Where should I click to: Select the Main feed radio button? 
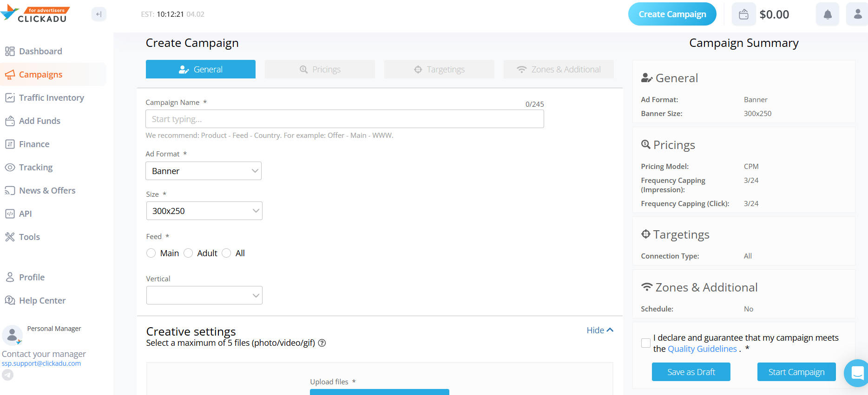[151, 253]
